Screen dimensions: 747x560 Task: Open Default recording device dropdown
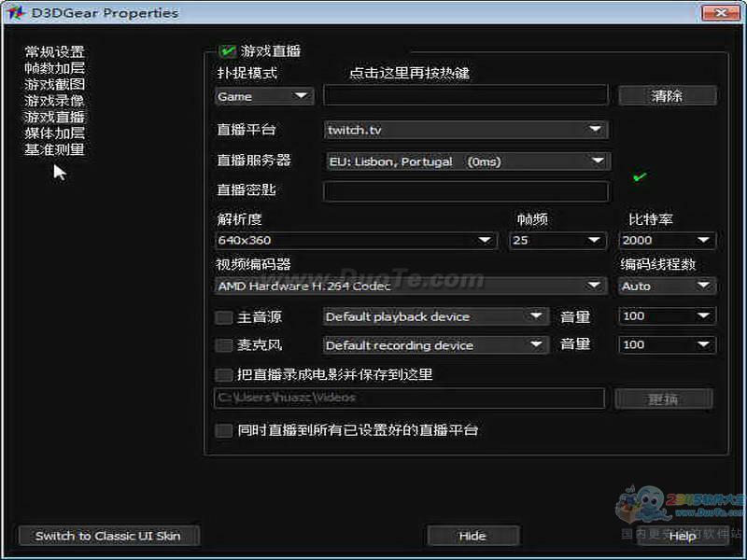pyautogui.click(x=435, y=344)
